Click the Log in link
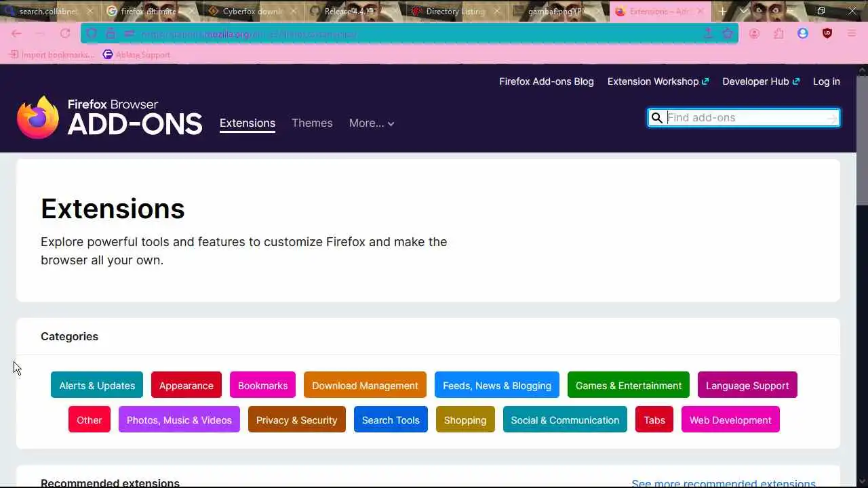This screenshot has height=488, width=868. pyautogui.click(x=827, y=81)
